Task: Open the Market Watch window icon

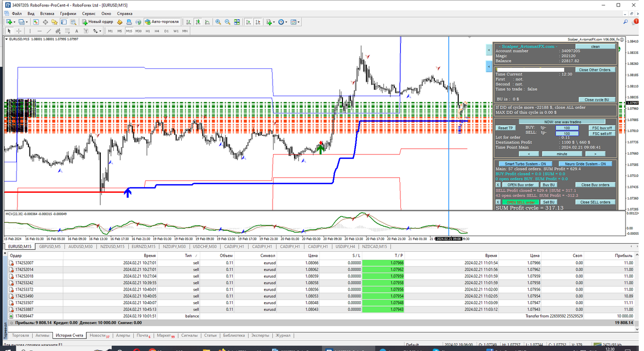Action: 36,22
